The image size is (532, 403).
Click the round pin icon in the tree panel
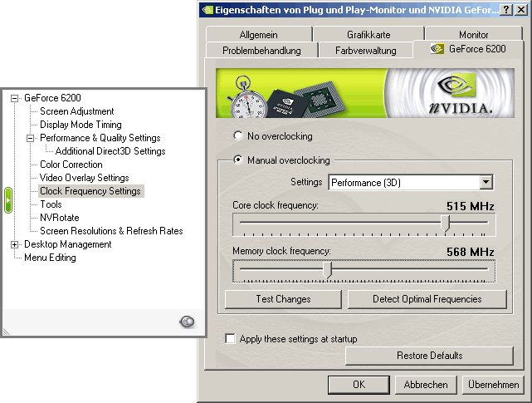(x=187, y=322)
